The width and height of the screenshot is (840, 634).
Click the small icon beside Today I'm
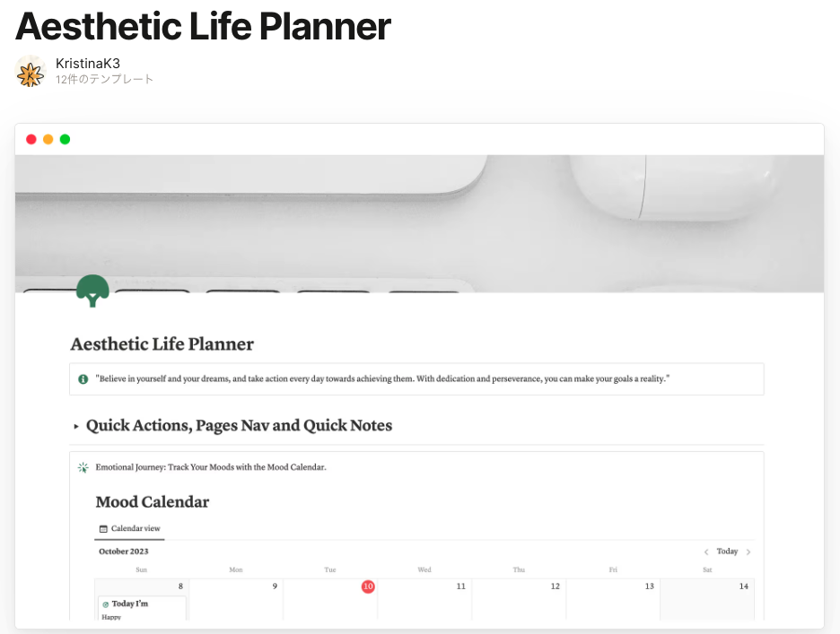pos(106,604)
